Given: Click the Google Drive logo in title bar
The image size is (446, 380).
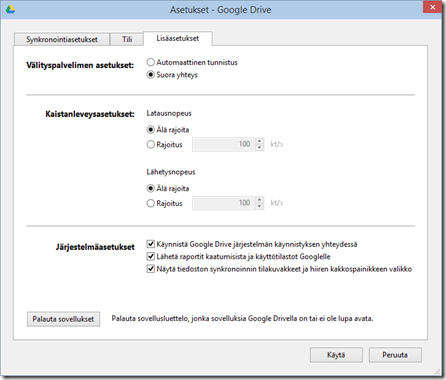Looking at the screenshot, I should [10, 9].
